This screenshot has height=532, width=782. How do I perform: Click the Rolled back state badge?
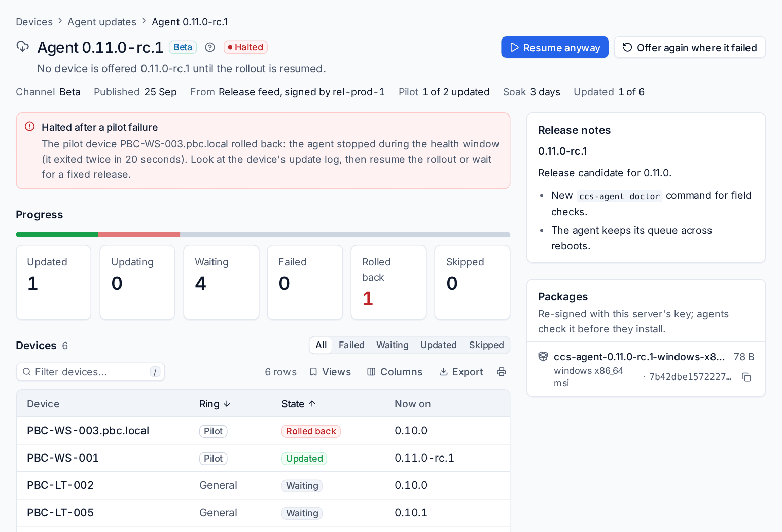click(x=311, y=431)
